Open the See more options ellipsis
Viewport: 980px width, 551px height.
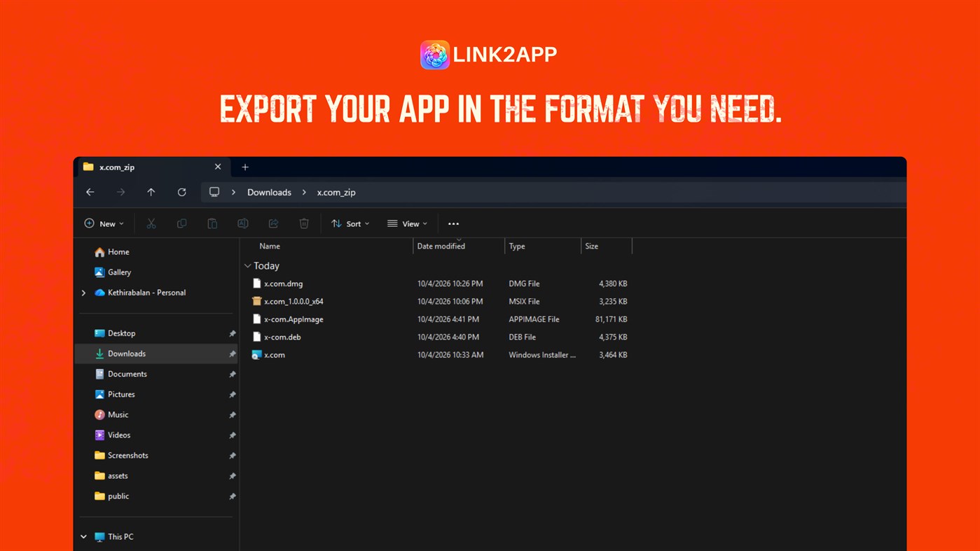(453, 224)
